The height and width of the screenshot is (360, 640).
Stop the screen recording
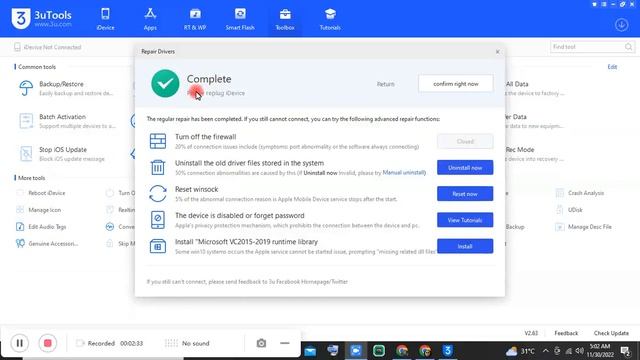pos(47,343)
